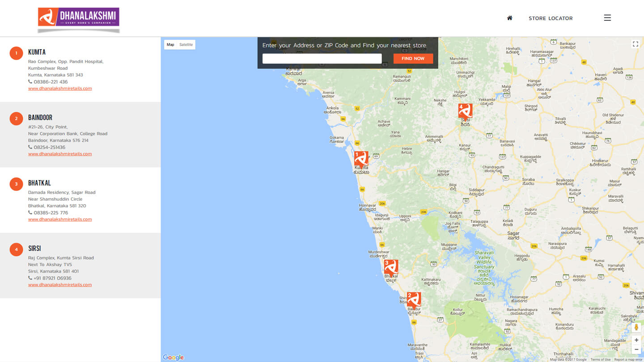The width and height of the screenshot is (644, 362).
Task: Switch to Satellite map view
Action: [186, 45]
